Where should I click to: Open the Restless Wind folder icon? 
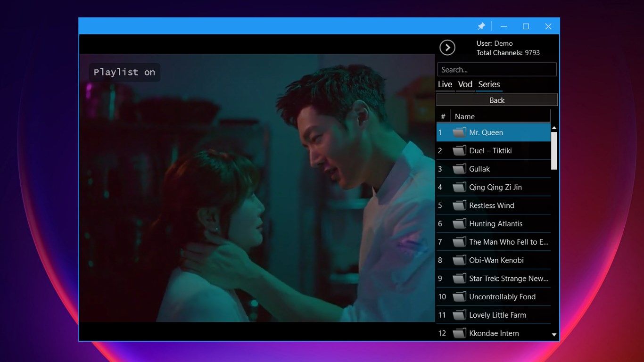click(x=458, y=205)
